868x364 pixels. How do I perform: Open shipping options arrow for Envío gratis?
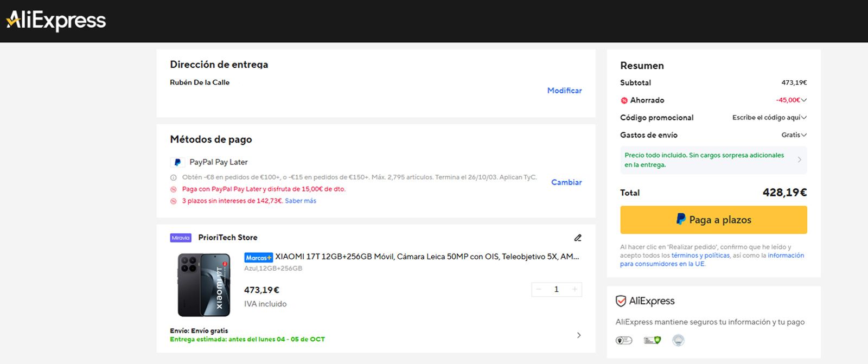pos(579,335)
